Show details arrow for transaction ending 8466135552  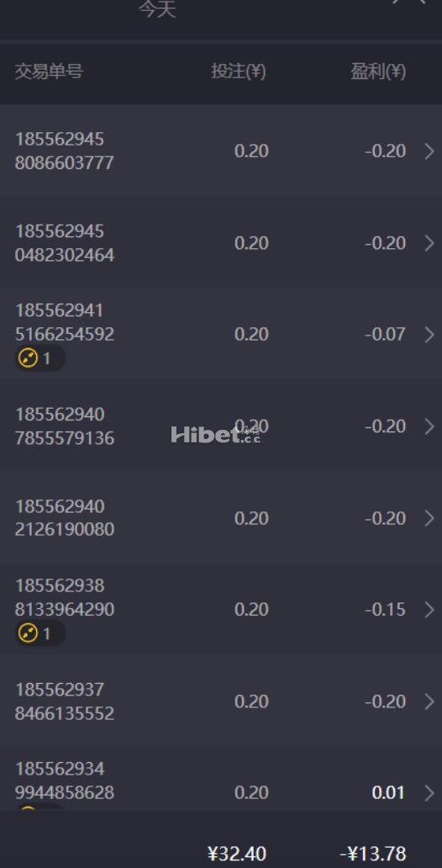(429, 701)
